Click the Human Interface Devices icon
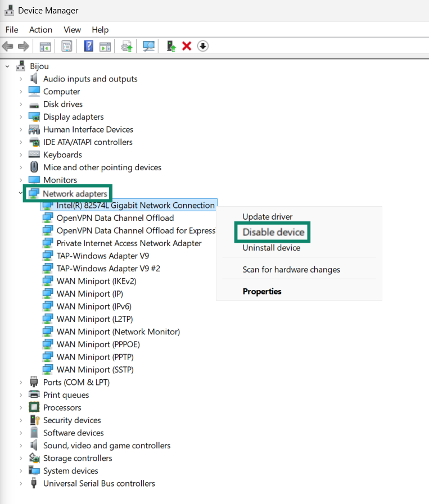429x504 pixels. (34, 130)
